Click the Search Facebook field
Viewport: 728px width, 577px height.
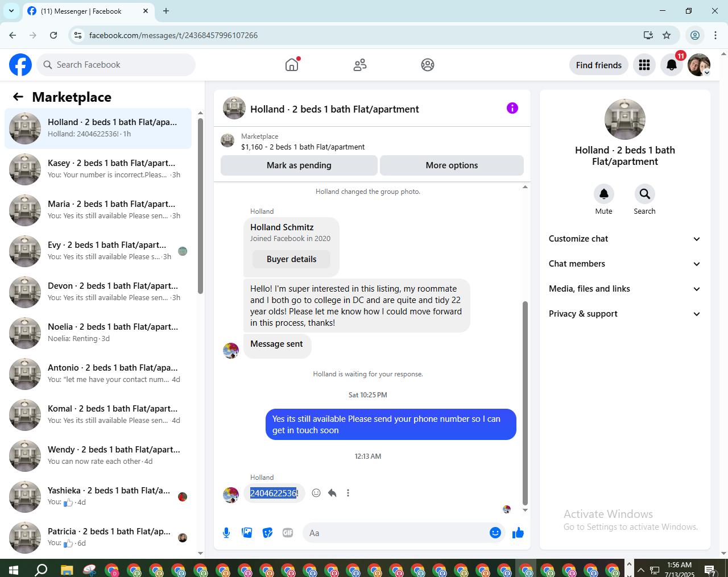coord(116,65)
